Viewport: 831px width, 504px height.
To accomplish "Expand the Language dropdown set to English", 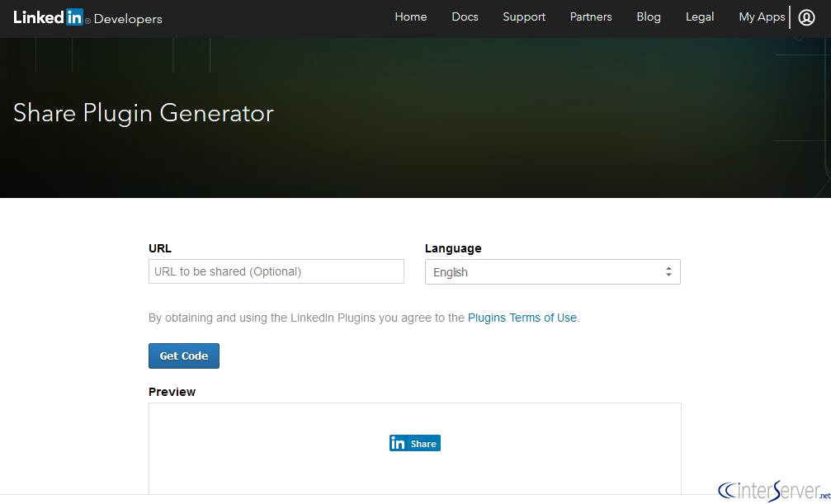I will click(553, 272).
